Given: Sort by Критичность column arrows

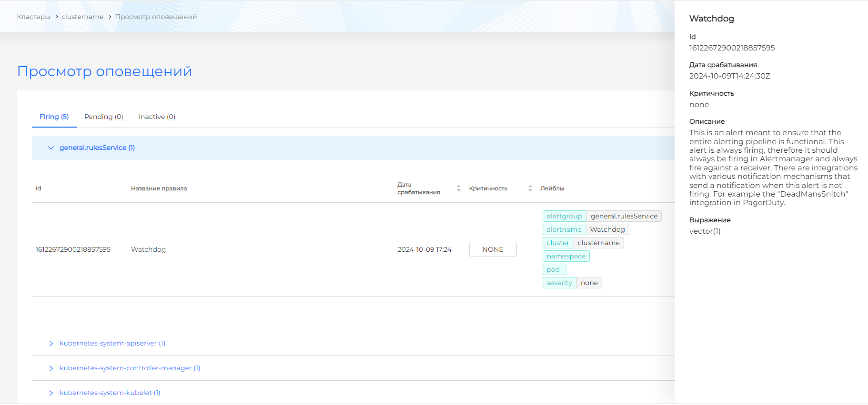Looking at the screenshot, I should [x=530, y=188].
